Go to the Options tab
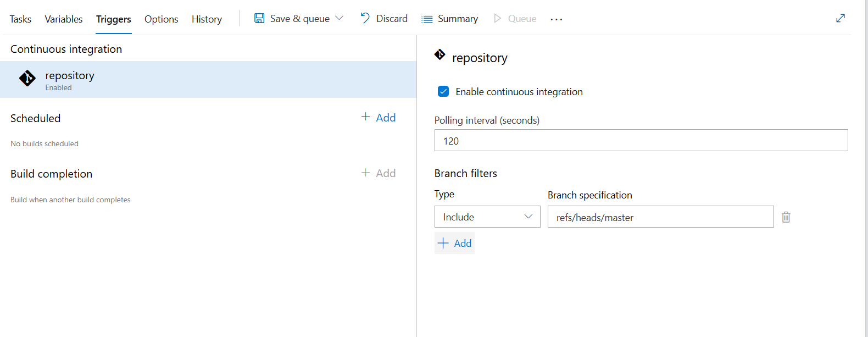The image size is (868, 337). pyautogui.click(x=161, y=19)
